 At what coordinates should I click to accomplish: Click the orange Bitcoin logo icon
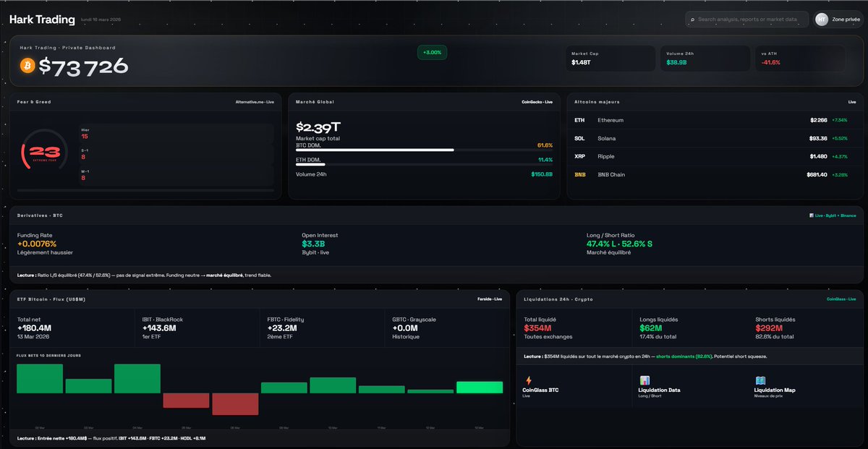point(27,66)
